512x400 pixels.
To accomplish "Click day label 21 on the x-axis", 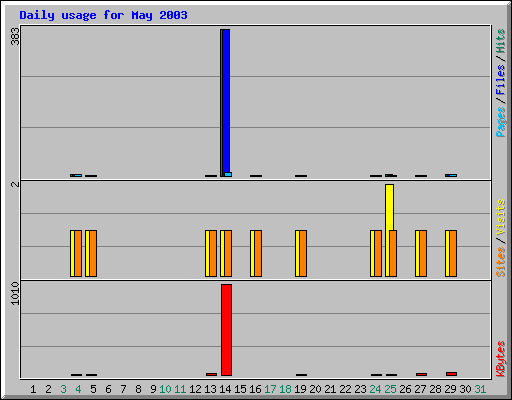I will (330, 389).
